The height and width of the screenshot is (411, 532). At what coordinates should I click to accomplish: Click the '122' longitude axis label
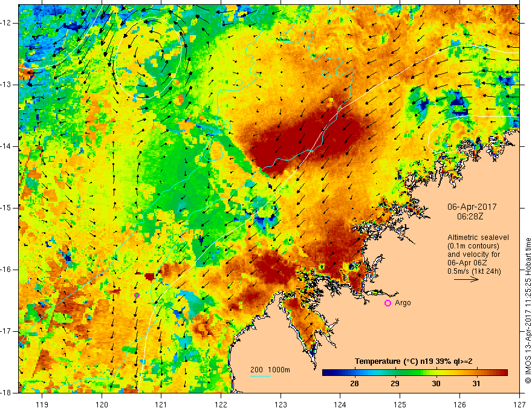click(221, 404)
